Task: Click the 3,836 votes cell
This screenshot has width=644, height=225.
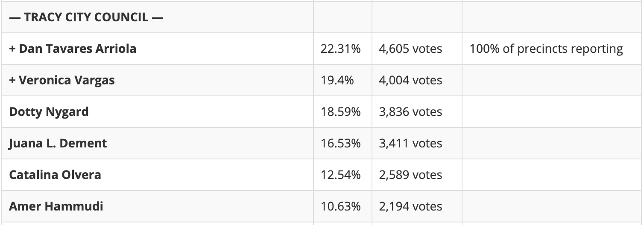Action: pos(410,112)
